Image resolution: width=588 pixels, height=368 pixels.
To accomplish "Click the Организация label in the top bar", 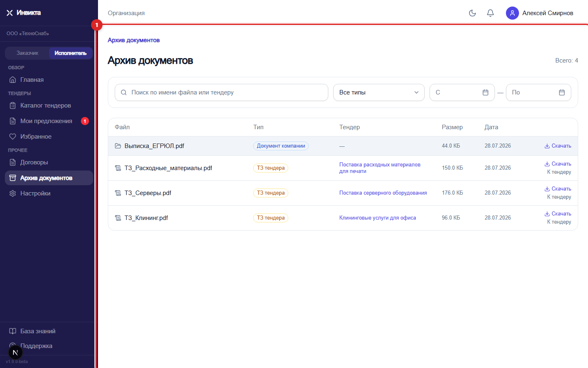I will [x=126, y=13].
